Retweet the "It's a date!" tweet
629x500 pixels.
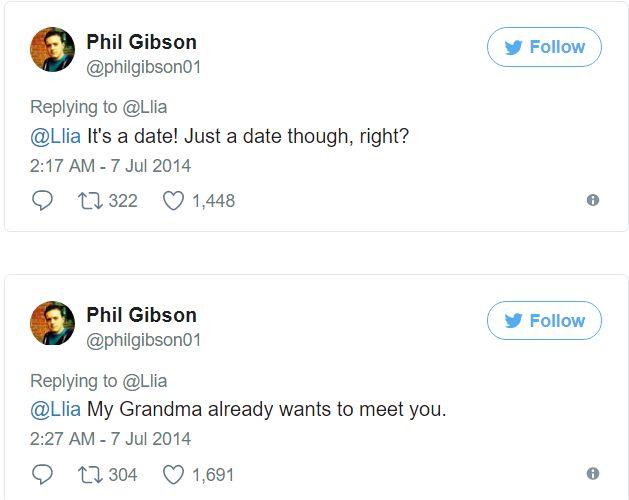coord(91,201)
